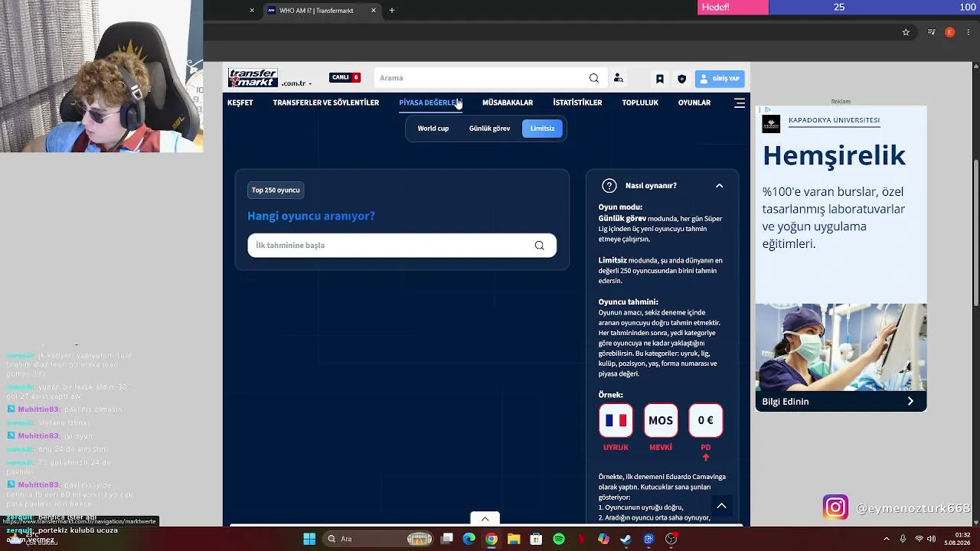
Task: Click the page scrollbar up arrow
Action: pos(975,66)
